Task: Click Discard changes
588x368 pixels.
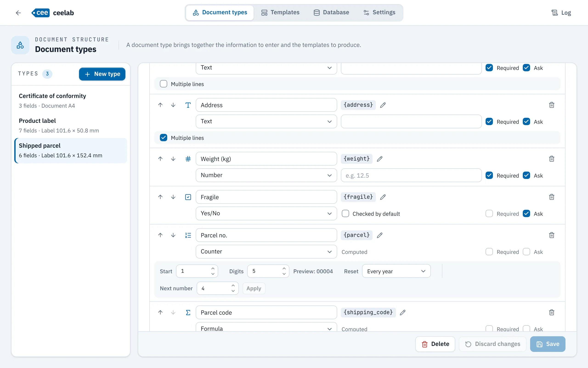Action: (492, 344)
